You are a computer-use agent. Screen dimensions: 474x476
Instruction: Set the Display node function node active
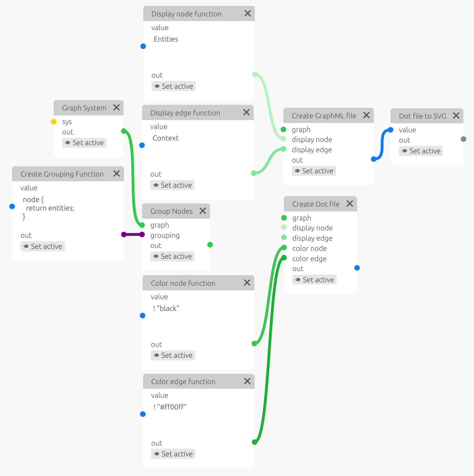[173, 86]
